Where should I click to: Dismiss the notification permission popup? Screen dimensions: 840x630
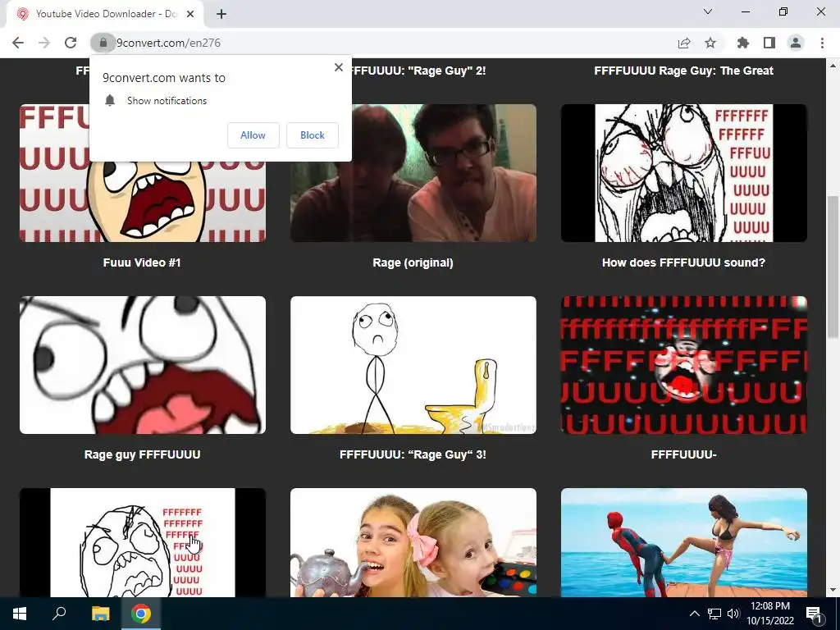339,67
